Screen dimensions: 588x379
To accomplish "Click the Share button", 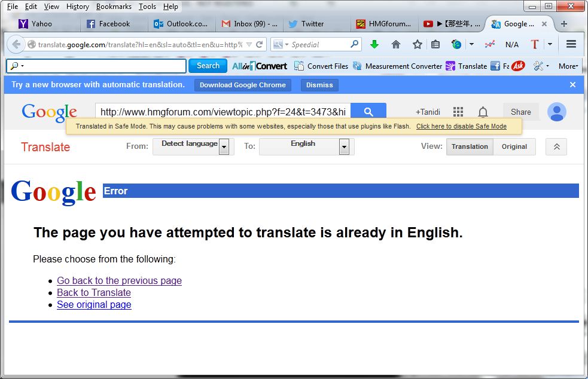I will point(520,112).
